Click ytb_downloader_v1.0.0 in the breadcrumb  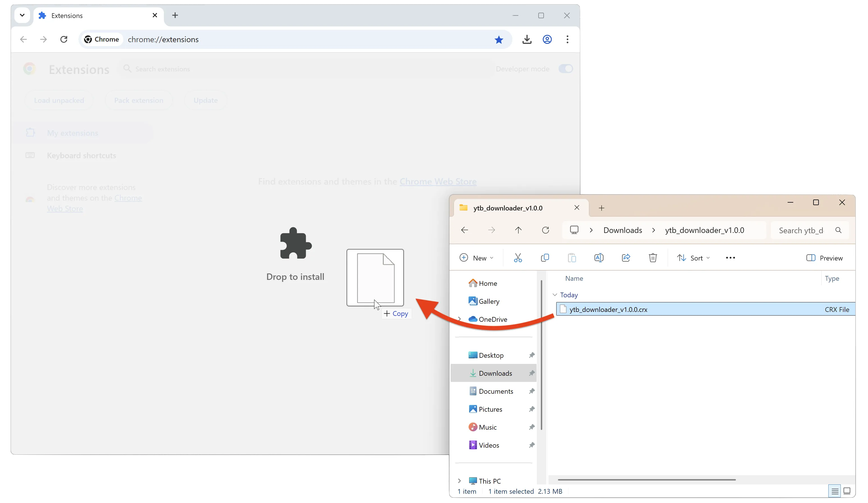click(705, 230)
